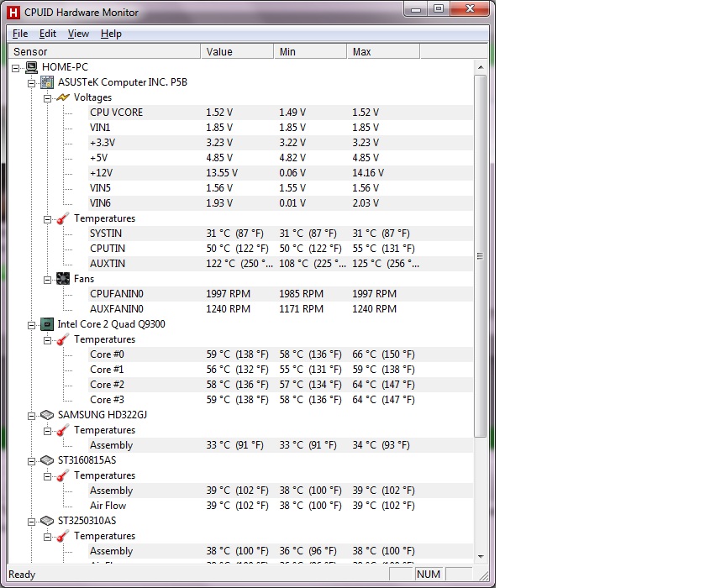726x588 pixels.
Task: Select the Core #3 row
Action: pos(281,400)
